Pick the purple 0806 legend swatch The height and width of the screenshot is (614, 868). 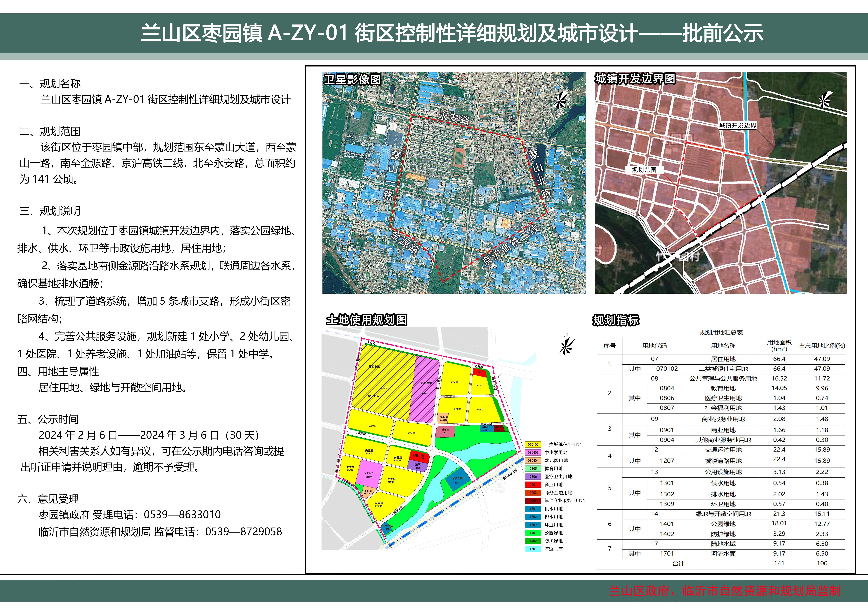tap(533, 477)
